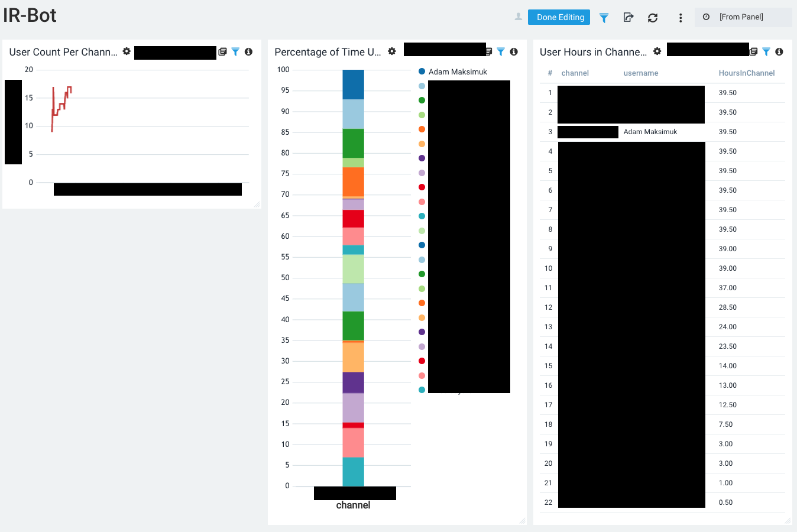
Task: Show info for User Count Per Channel panel
Action: click(x=248, y=51)
